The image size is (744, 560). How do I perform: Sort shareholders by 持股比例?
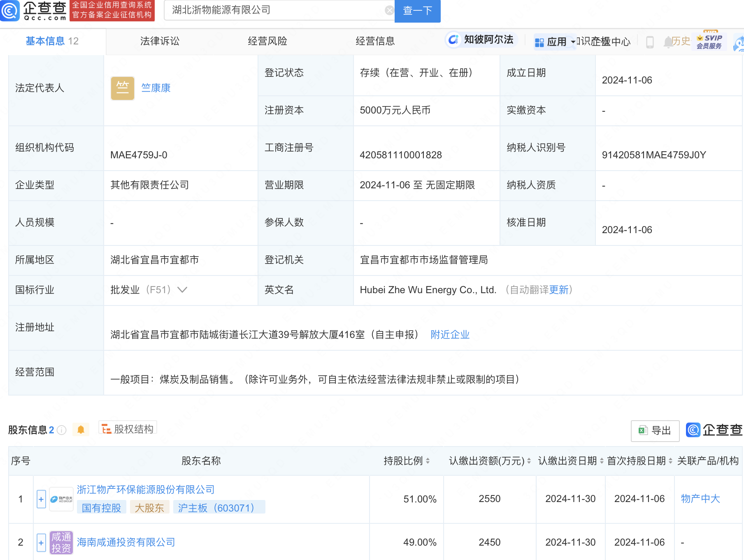click(x=428, y=461)
